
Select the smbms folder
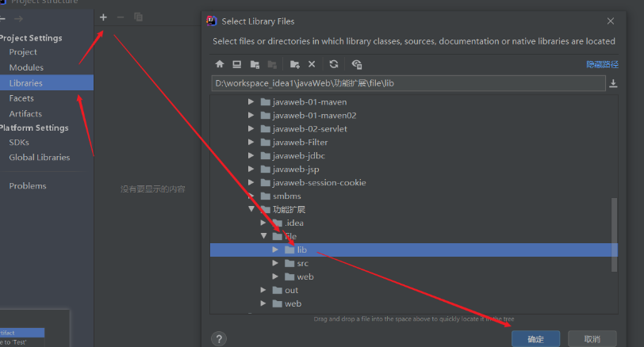(x=286, y=196)
